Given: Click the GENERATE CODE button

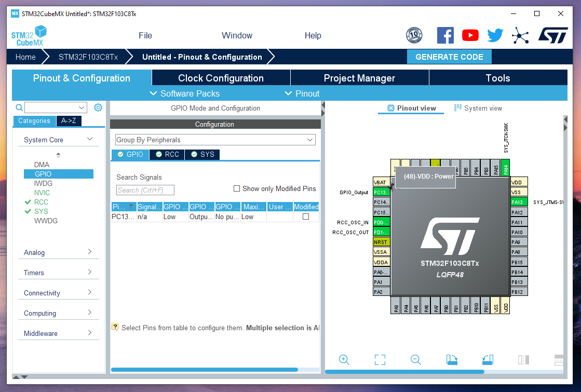Looking at the screenshot, I should 449,57.
